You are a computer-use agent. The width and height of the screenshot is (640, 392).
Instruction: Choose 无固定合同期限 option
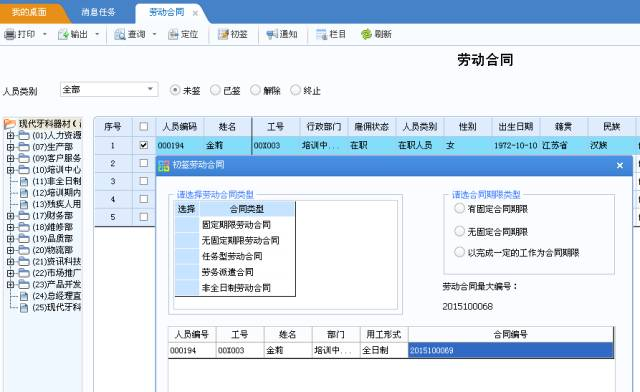click(x=460, y=231)
